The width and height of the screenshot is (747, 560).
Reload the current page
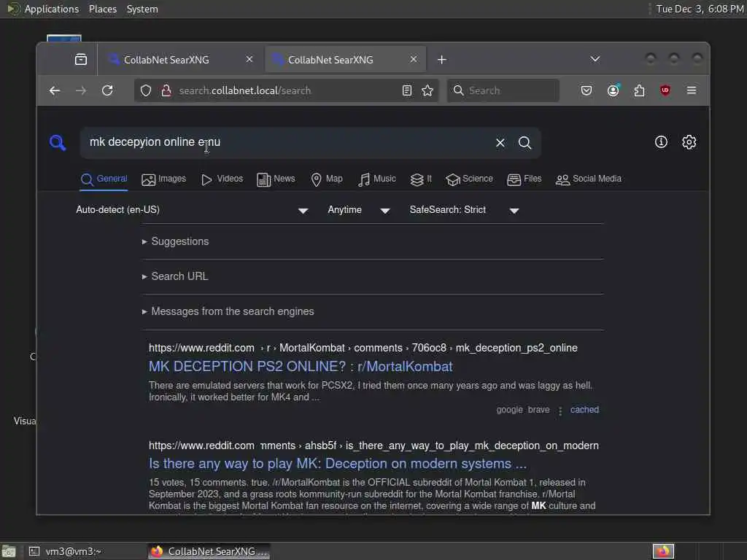pyautogui.click(x=108, y=90)
